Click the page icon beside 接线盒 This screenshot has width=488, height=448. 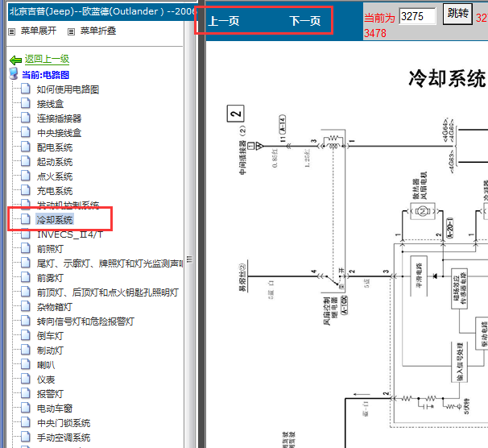point(26,103)
